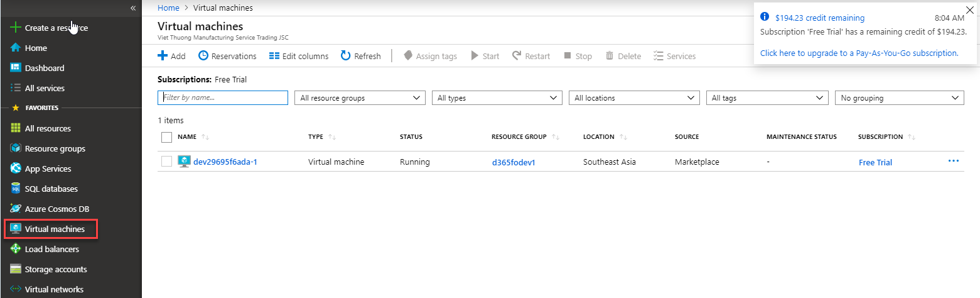
Task: Click the Virtual machines monitor icon in sidebar
Action: click(x=16, y=229)
